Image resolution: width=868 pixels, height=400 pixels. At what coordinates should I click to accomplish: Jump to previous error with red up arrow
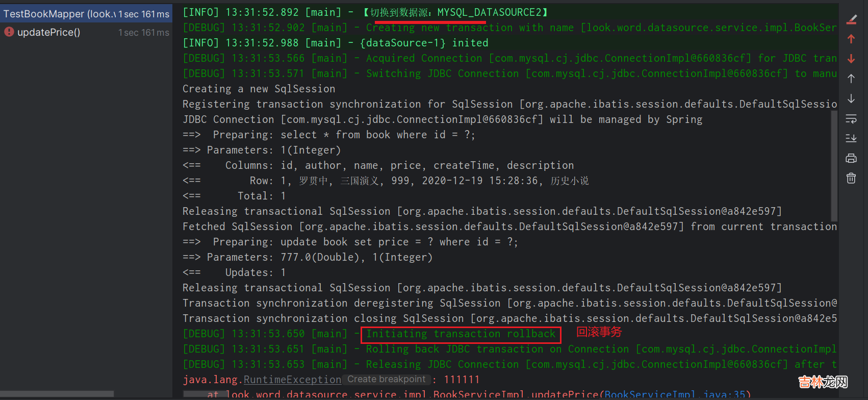(x=851, y=39)
